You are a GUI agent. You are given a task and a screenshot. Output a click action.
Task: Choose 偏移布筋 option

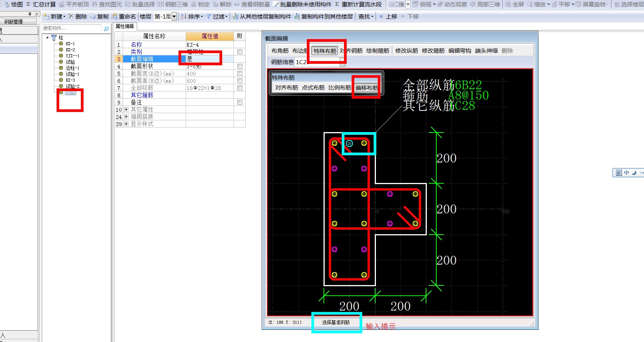pos(366,88)
